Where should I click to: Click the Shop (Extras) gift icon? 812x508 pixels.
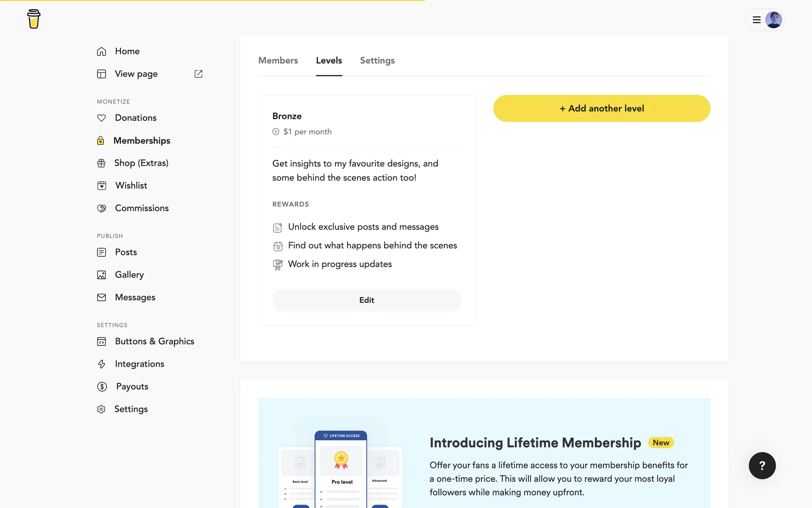(x=101, y=163)
